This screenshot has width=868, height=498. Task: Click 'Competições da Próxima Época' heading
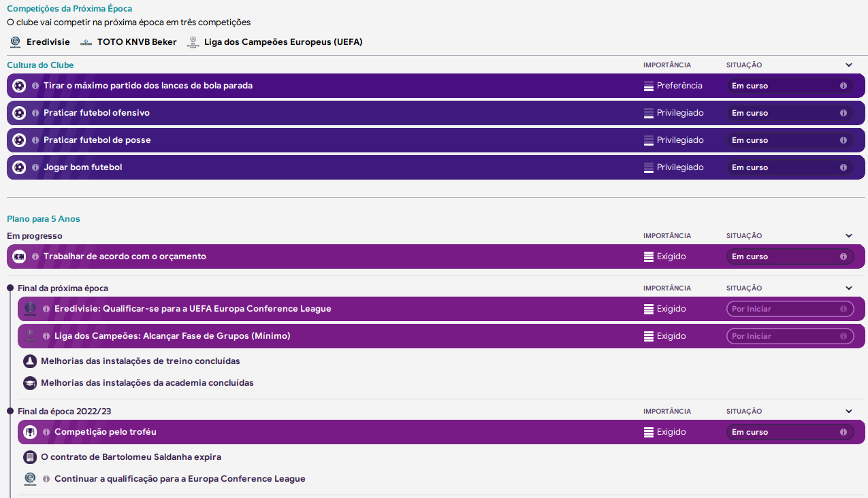tap(69, 9)
